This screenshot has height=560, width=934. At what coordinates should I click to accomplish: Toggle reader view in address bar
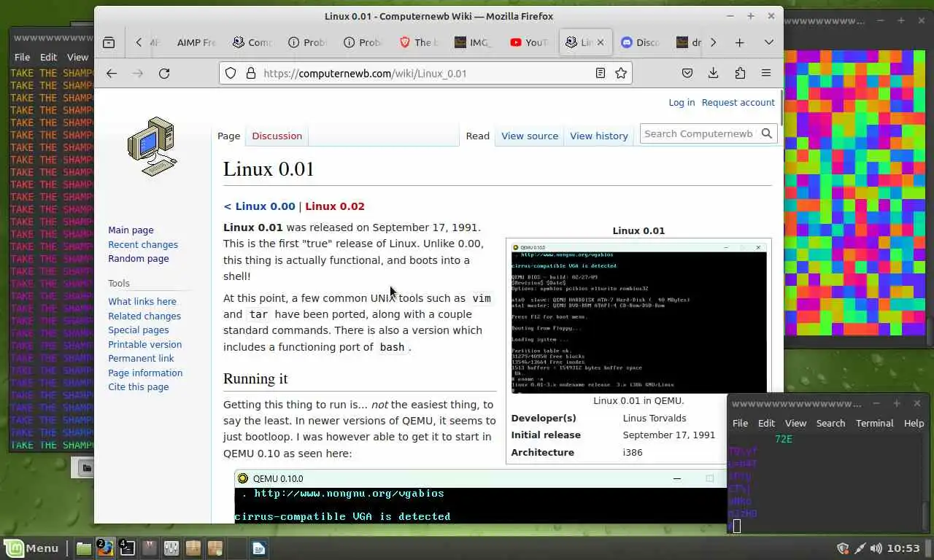[x=601, y=73]
